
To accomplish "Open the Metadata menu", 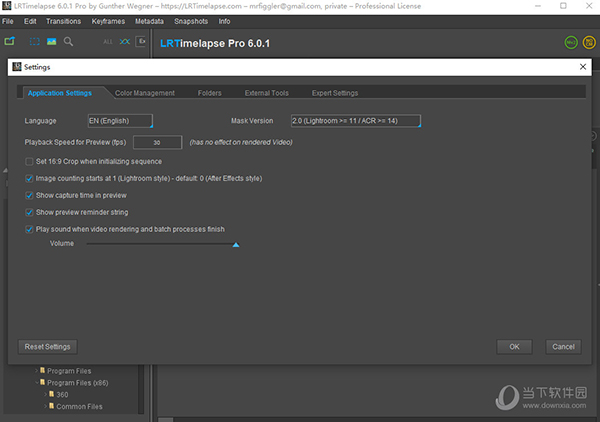I will [149, 21].
